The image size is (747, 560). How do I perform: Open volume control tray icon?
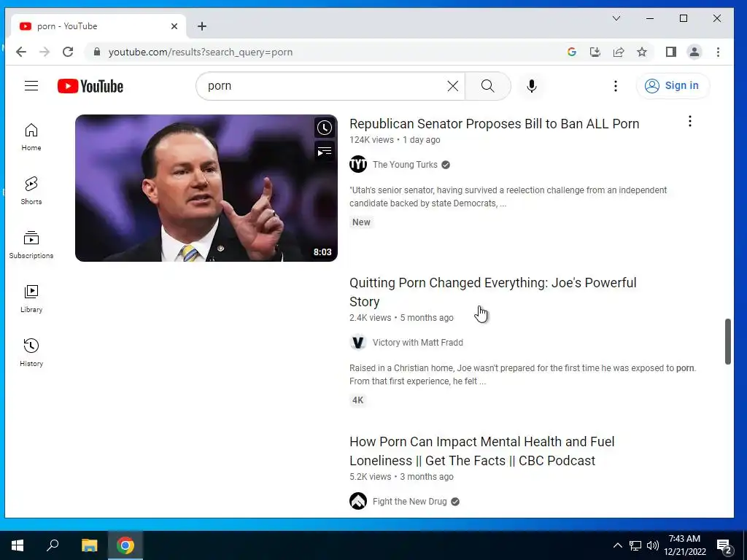click(x=653, y=545)
